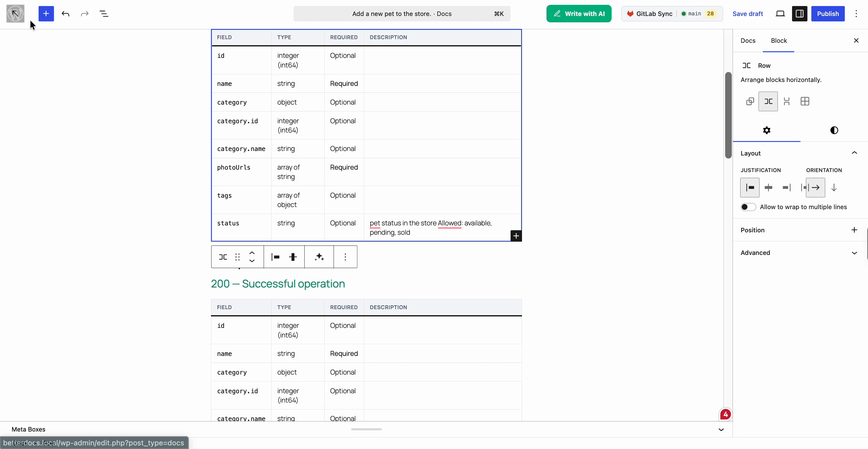
Task: Move block down with the down chevron
Action: click(x=252, y=261)
